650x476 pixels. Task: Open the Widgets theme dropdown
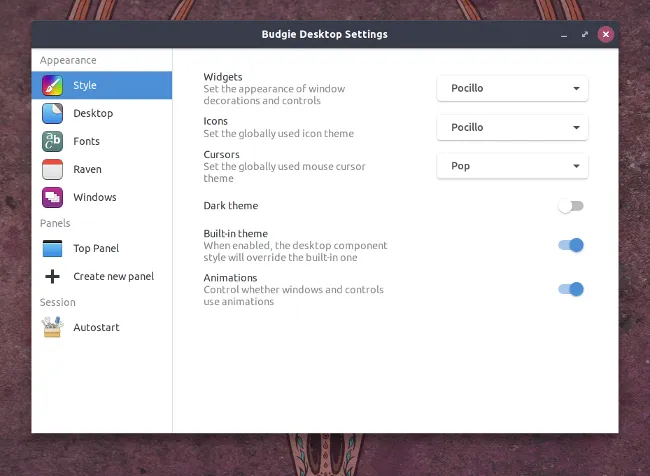point(512,88)
